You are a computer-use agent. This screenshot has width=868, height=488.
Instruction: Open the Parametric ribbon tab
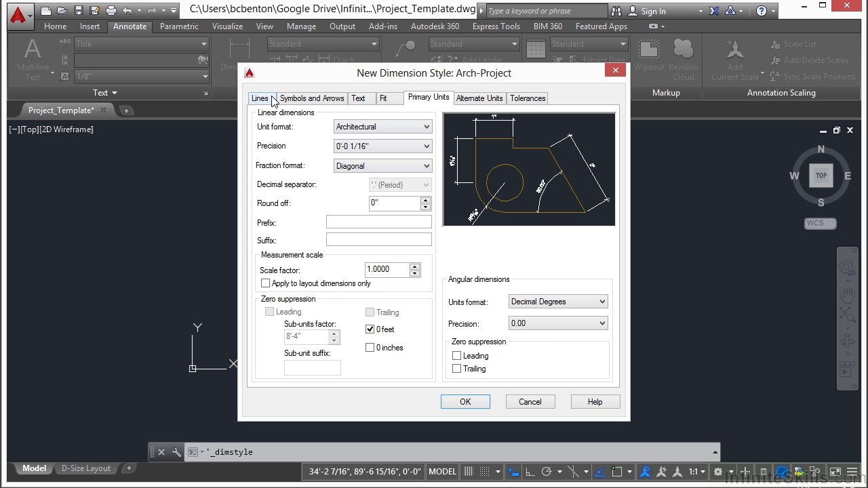179,26
